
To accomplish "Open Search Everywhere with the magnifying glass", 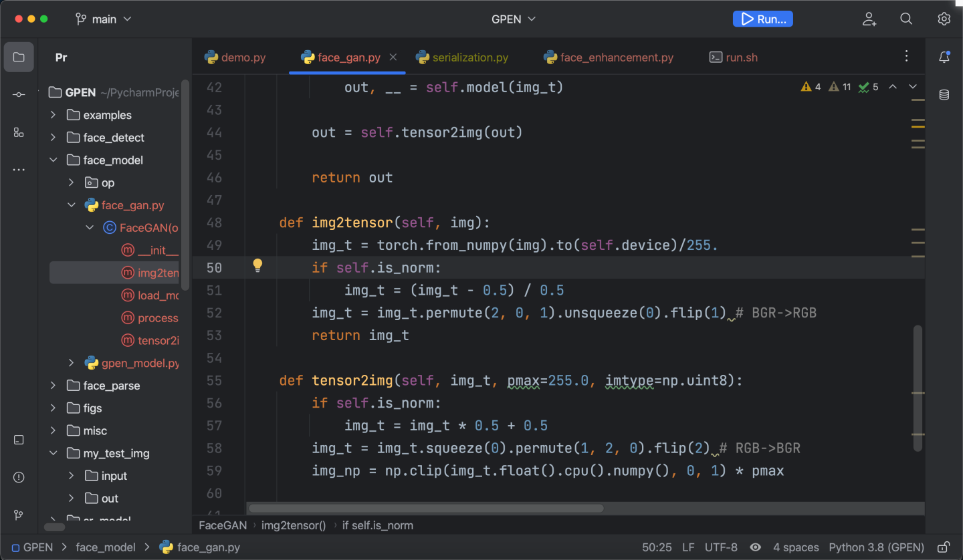I will tap(906, 19).
